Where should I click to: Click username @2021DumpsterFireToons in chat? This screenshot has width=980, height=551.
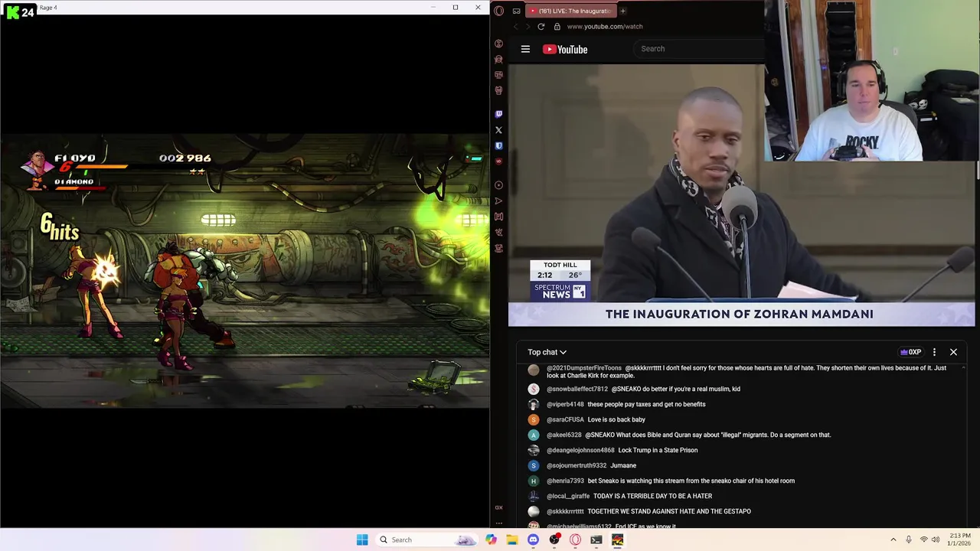click(584, 368)
